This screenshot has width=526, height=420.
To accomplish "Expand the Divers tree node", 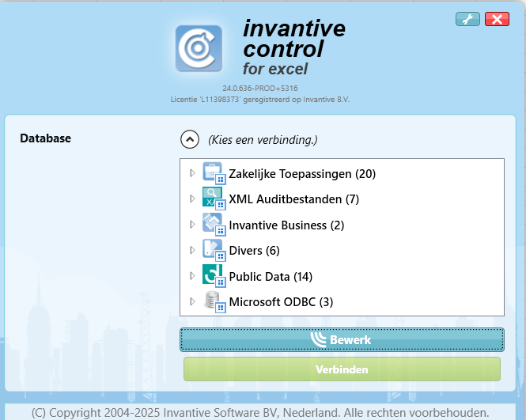I will [192, 250].
